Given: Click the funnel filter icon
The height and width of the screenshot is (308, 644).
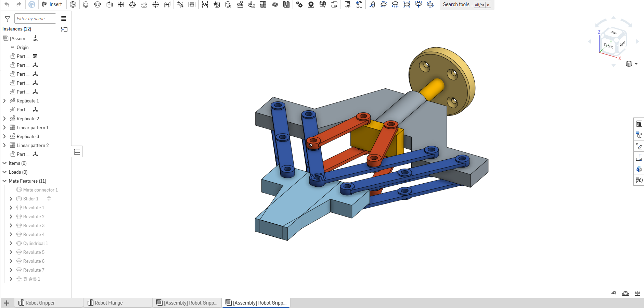Looking at the screenshot, I should (7, 19).
